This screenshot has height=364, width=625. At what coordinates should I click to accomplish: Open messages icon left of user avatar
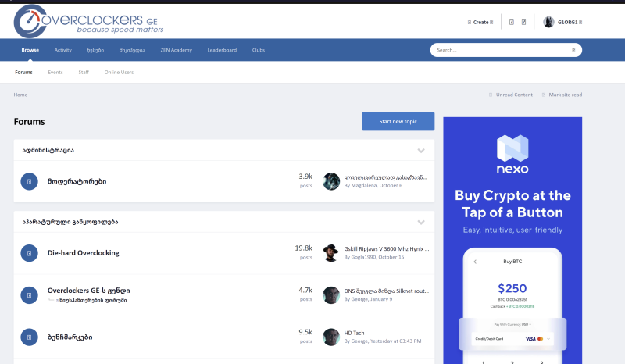pyautogui.click(x=523, y=22)
